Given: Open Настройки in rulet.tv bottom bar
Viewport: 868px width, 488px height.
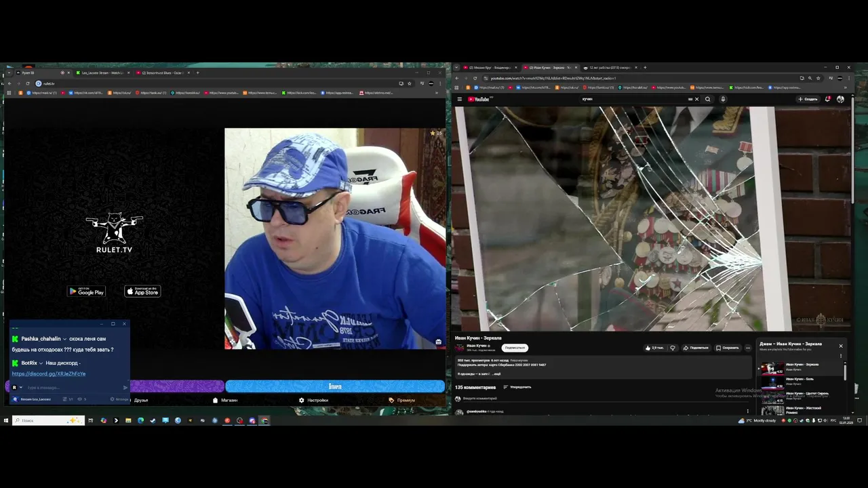Looking at the screenshot, I should [313, 400].
